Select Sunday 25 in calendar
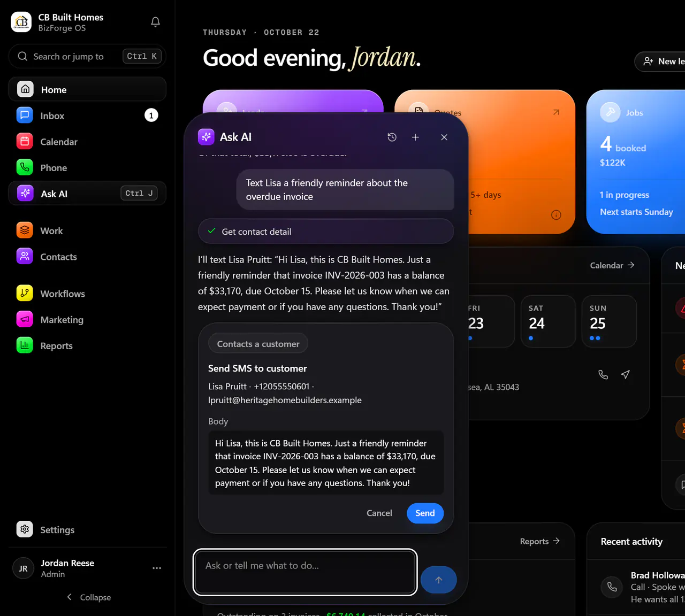Viewport: 685px width, 616px height. (x=609, y=321)
